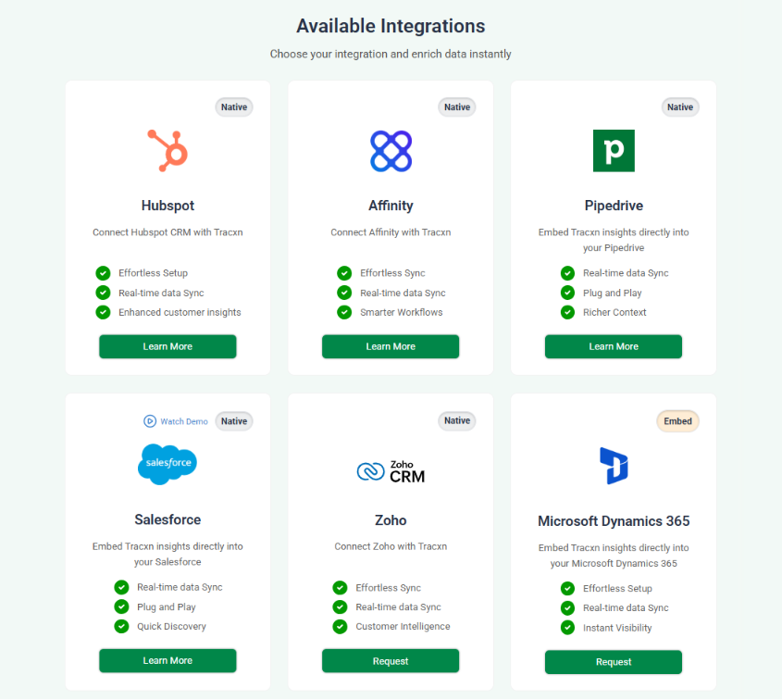782x700 pixels.
Task: Click 'Instant Visibility' text
Action: [x=617, y=628]
